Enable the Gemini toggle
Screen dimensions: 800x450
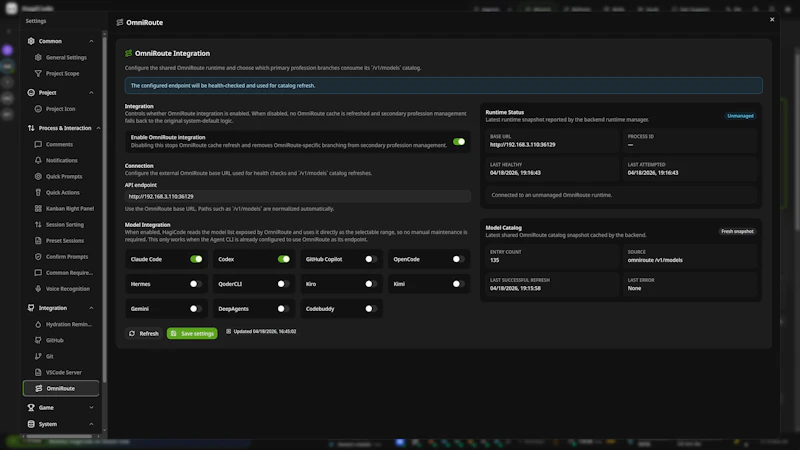click(x=196, y=309)
